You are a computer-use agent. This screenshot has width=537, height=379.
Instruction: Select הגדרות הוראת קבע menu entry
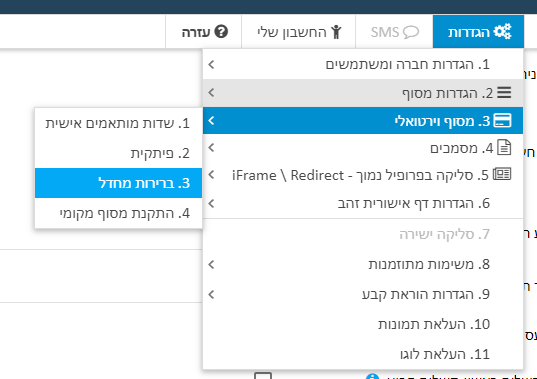363,294
